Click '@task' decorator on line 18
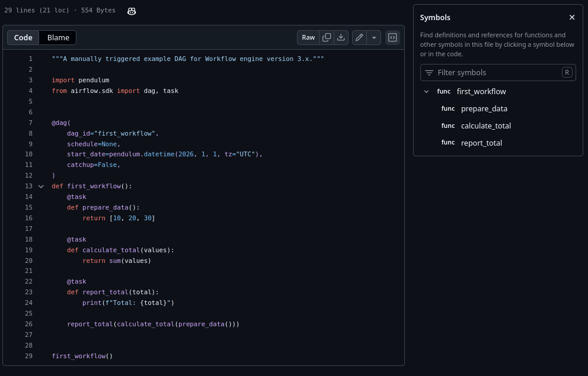The image size is (588, 376). click(76, 239)
